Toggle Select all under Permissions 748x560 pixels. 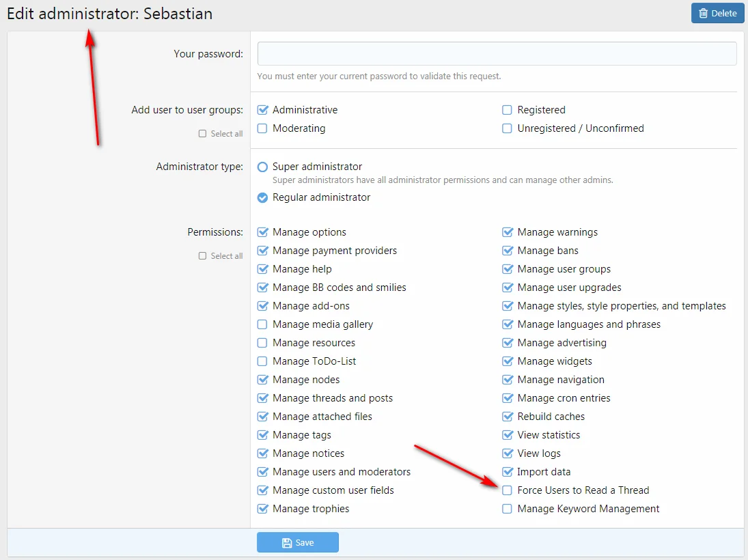click(x=202, y=256)
